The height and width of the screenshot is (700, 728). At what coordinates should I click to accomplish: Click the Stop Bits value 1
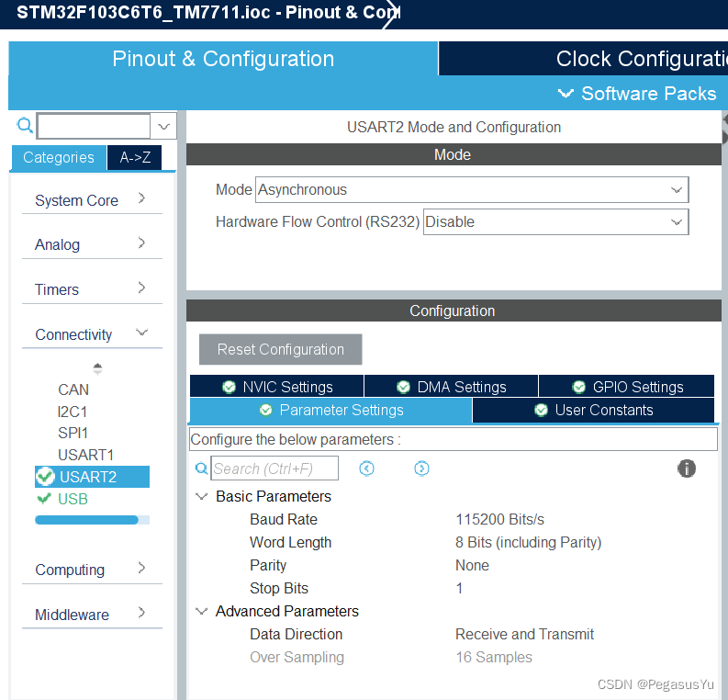(x=459, y=588)
